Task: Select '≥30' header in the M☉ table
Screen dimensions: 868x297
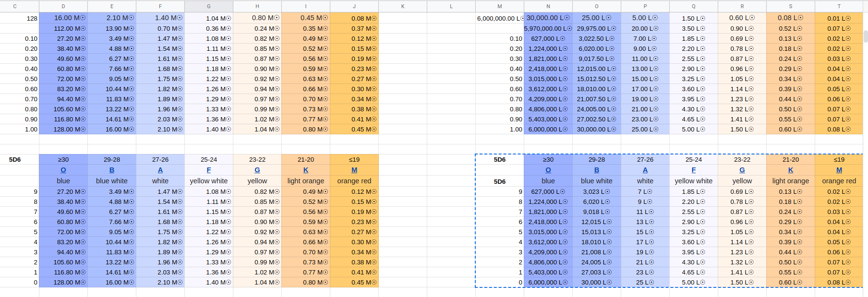Action: (x=63, y=159)
